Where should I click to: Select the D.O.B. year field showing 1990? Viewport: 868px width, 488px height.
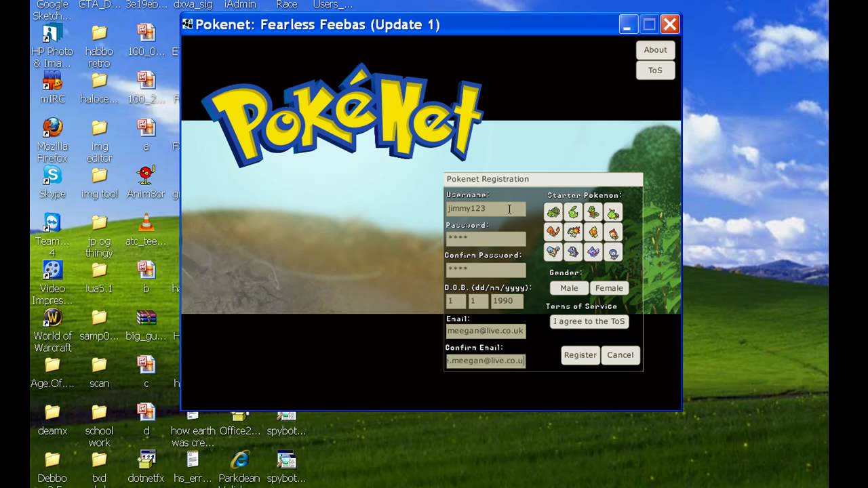pos(507,301)
